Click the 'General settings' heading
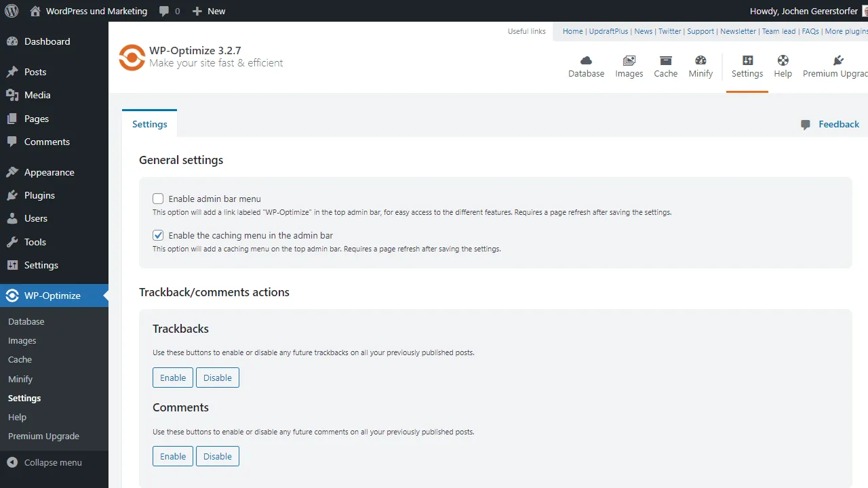This screenshot has height=488, width=868. tap(181, 160)
